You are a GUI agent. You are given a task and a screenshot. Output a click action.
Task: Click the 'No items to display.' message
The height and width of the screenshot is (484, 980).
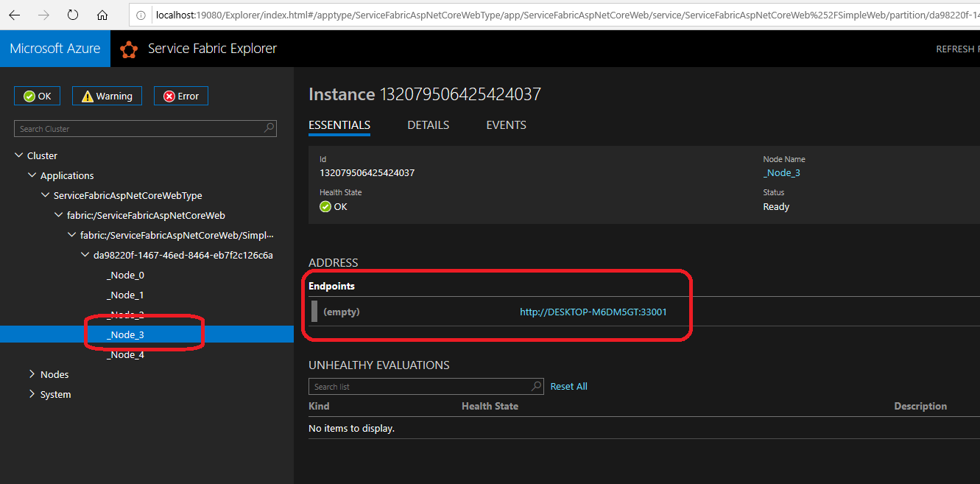pyautogui.click(x=351, y=428)
